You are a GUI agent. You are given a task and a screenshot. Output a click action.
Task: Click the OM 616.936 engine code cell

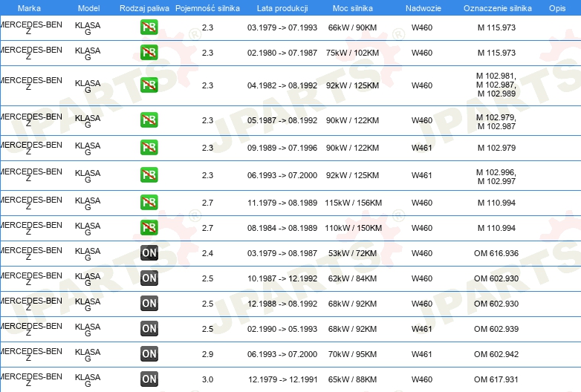point(496,253)
